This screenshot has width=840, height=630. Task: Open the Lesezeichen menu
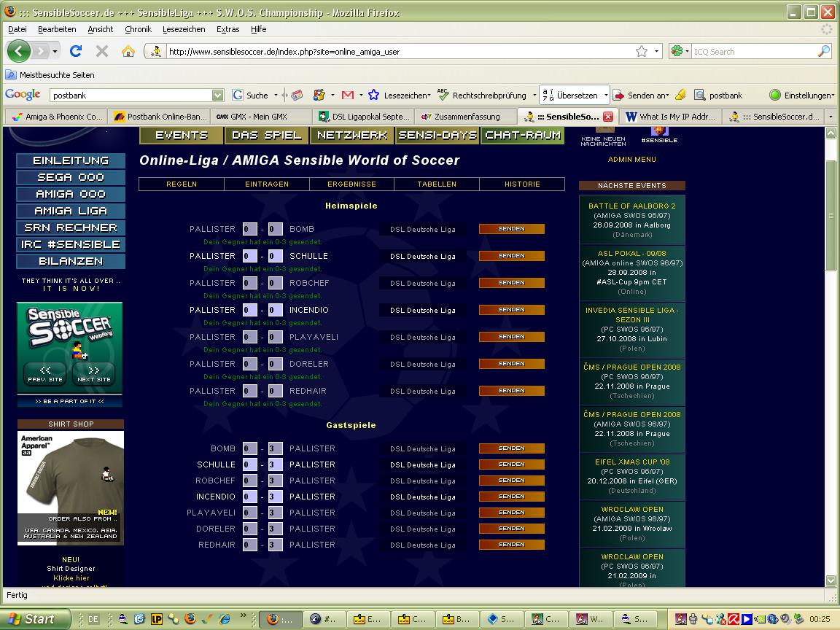[184, 29]
